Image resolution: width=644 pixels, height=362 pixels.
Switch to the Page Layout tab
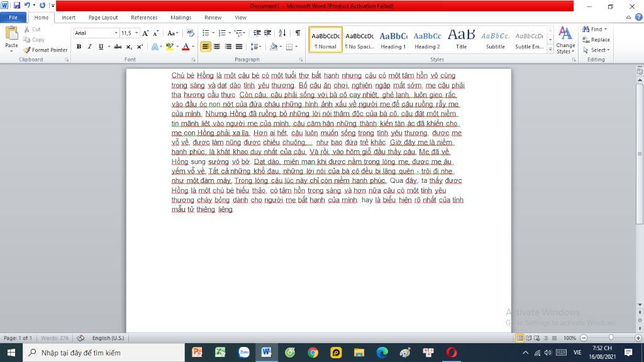[103, 18]
